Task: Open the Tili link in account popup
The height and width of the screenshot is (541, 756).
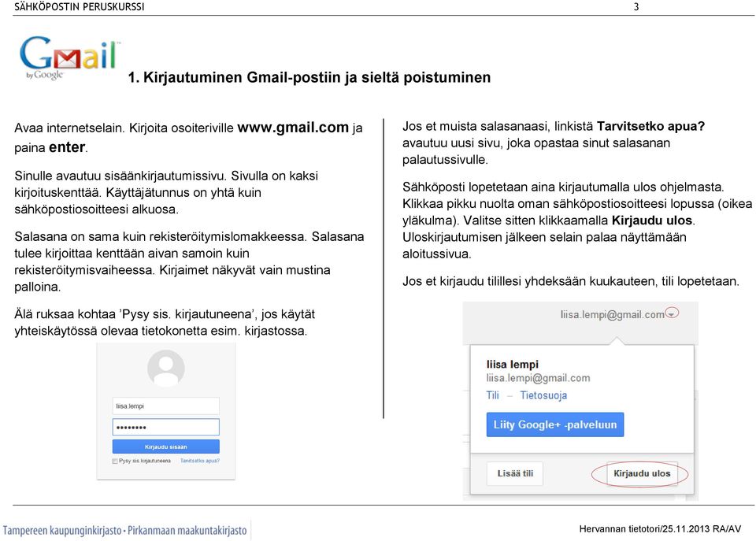Action: (493, 395)
